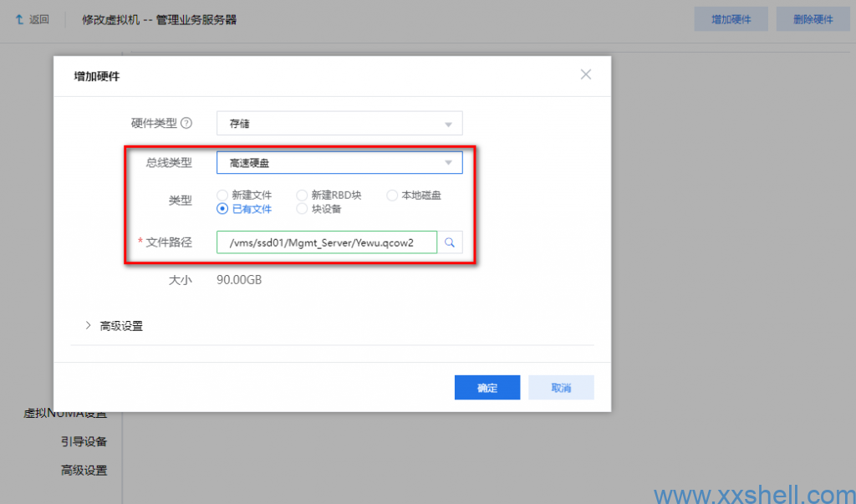Select the 本地磁盘 radio option
Viewport: 856px width, 504px height.
pyautogui.click(x=392, y=196)
